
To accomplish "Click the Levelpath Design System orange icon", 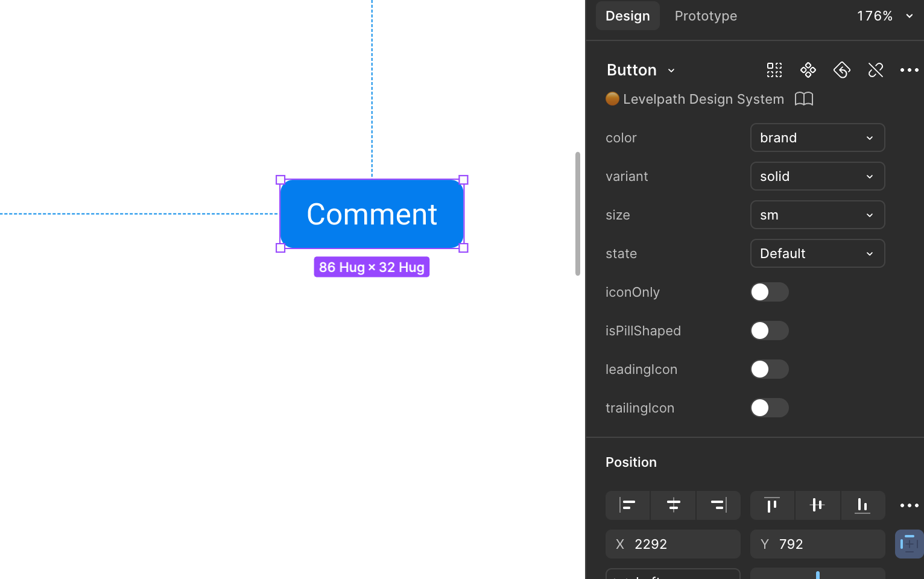I will coord(612,99).
